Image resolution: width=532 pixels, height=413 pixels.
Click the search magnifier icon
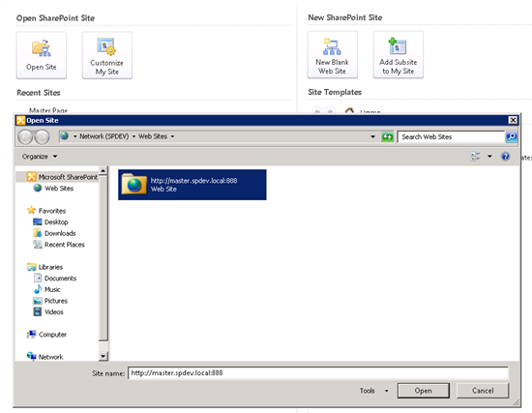pos(511,136)
